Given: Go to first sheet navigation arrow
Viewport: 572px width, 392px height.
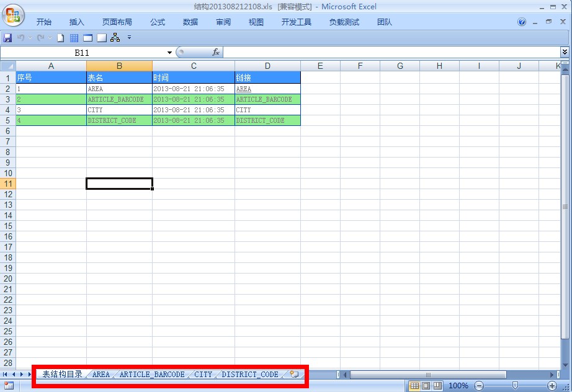Looking at the screenshot, I should pyautogui.click(x=5, y=374).
